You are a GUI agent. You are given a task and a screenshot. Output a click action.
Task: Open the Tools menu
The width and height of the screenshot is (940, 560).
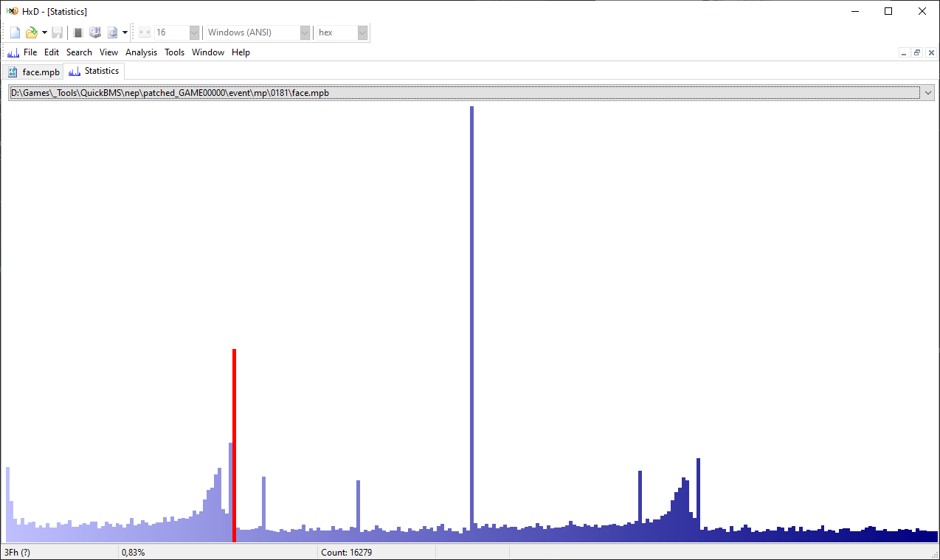click(x=174, y=52)
